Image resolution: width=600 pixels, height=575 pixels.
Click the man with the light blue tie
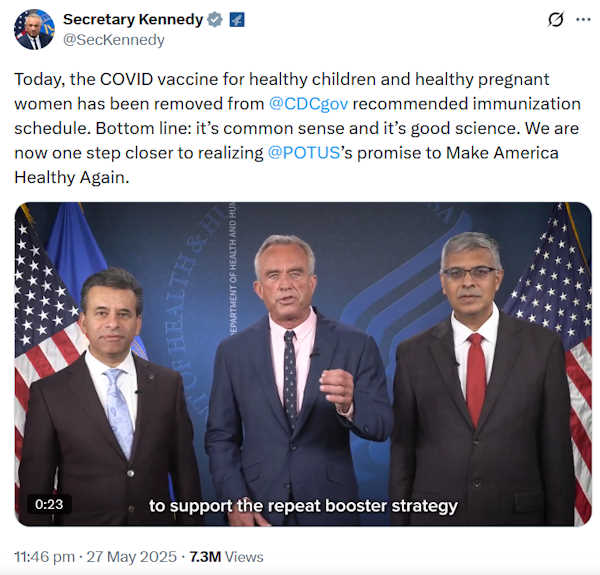112,400
